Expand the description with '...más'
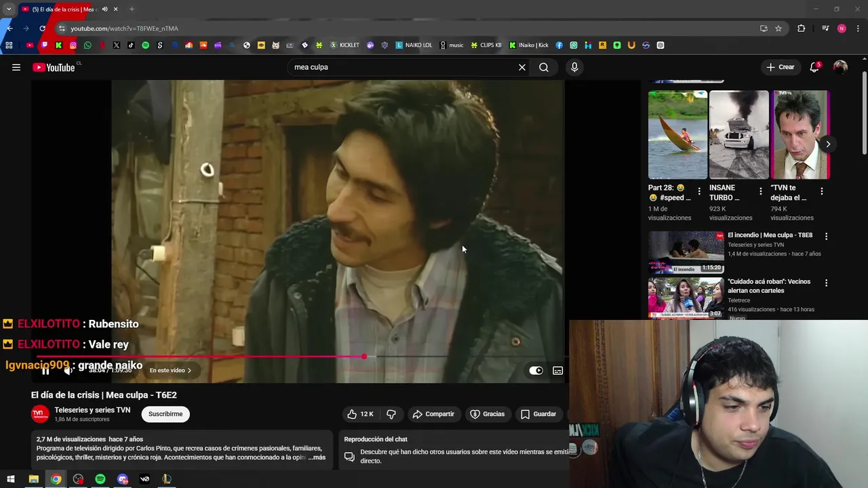 [317, 457]
